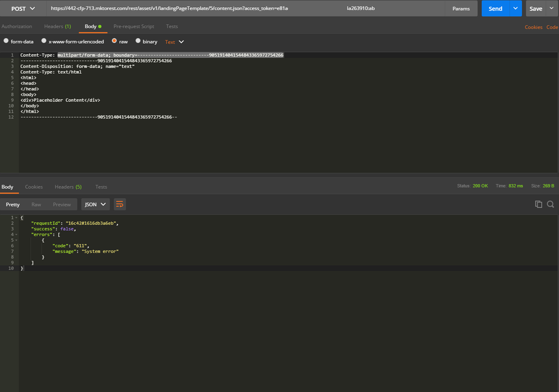Click the "611" error code value

(80, 246)
